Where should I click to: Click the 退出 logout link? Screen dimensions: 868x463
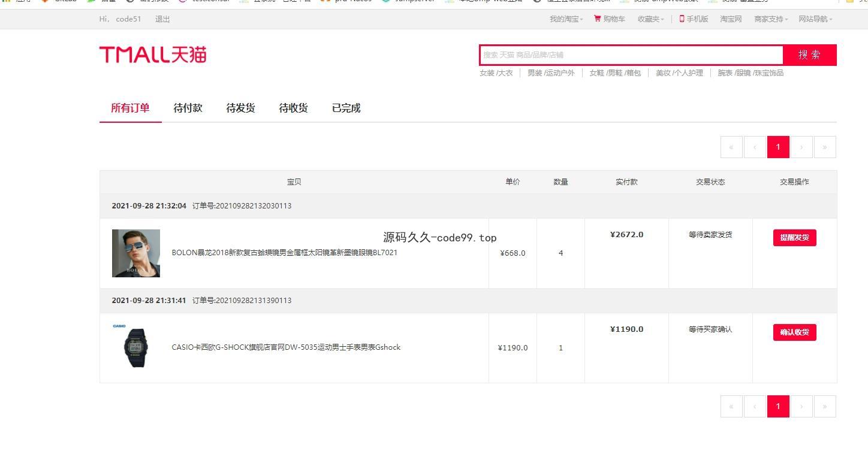pyautogui.click(x=162, y=19)
